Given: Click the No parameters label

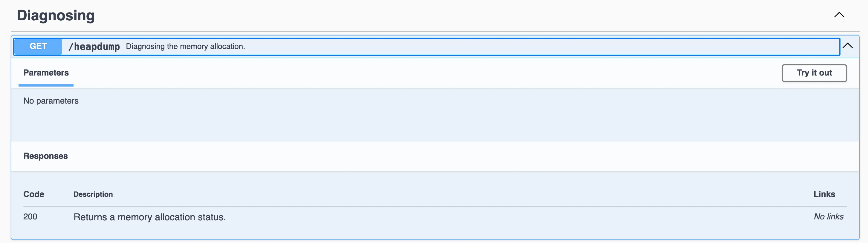Looking at the screenshot, I should (x=51, y=100).
